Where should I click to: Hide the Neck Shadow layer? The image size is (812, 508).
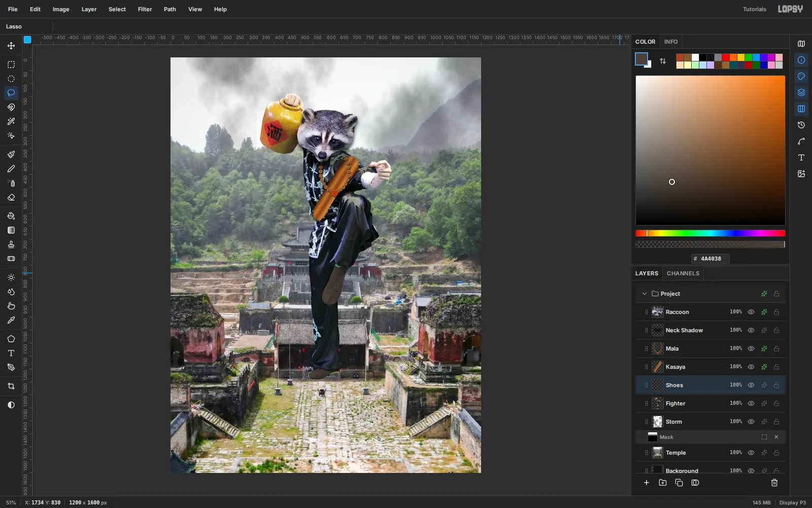[x=751, y=330]
